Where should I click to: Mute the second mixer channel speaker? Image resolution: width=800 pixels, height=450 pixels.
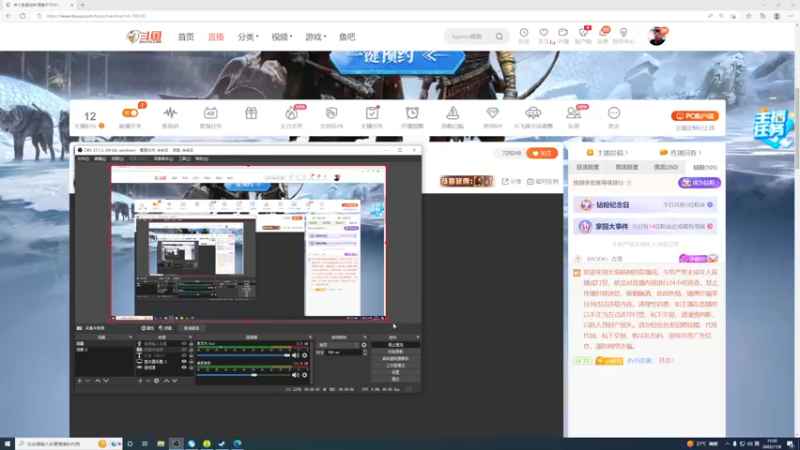click(x=295, y=375)
